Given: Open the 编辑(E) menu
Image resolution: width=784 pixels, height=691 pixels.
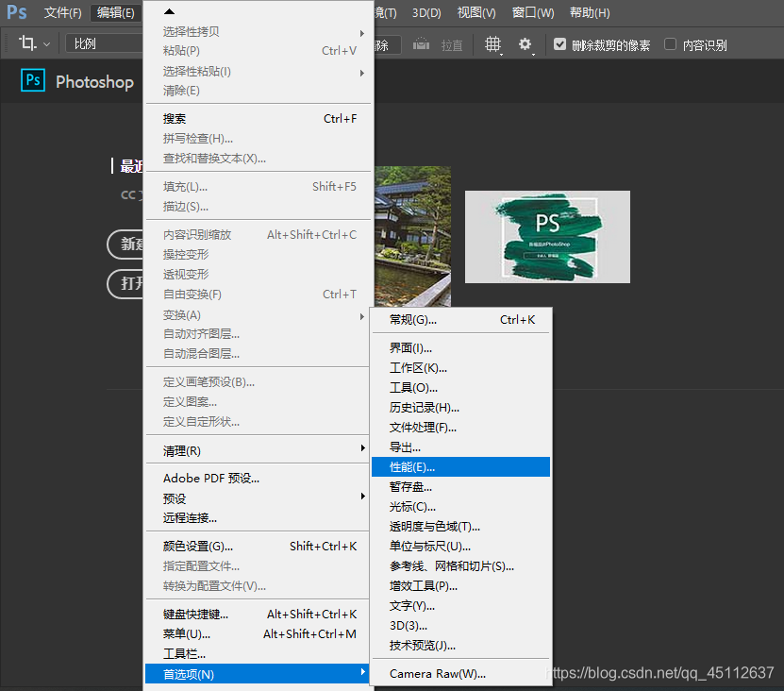Looking at the screenshot, I should 115,12.
